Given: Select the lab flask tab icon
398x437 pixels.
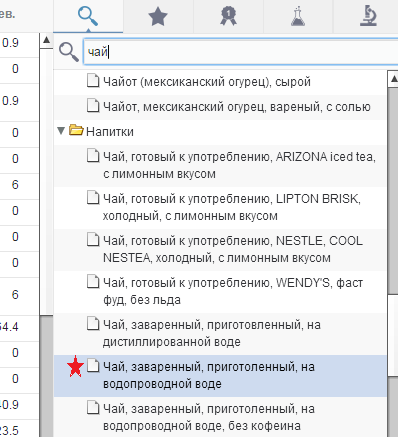Looking at the screenshot, I should pos(298,17).
